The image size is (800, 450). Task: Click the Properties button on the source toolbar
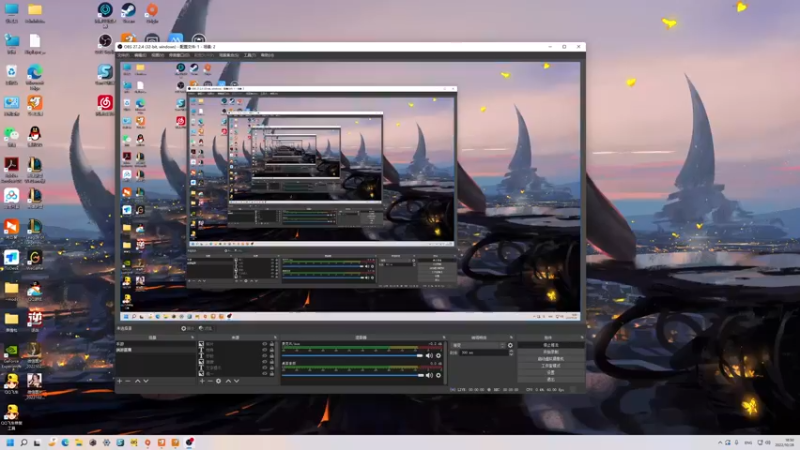(x=187, y=329)
